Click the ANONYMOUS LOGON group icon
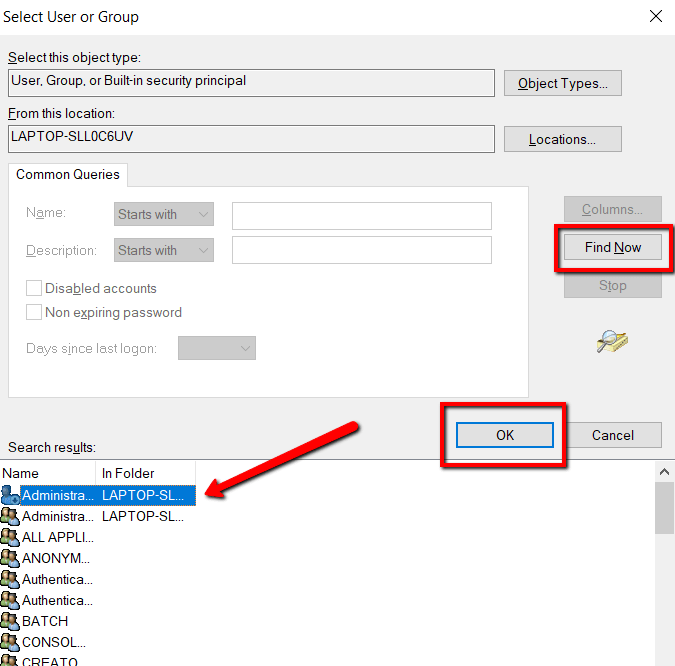The height and width of the screenshot is (666, 675). pyautogui.click(x=10, y=558)
